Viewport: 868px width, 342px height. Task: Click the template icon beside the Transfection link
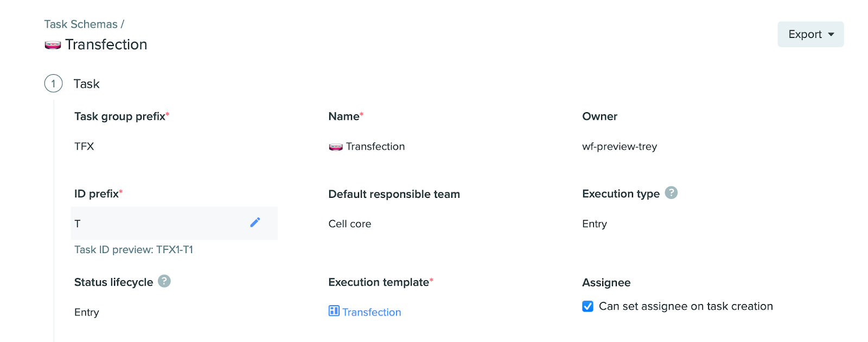tap(334, 311)
